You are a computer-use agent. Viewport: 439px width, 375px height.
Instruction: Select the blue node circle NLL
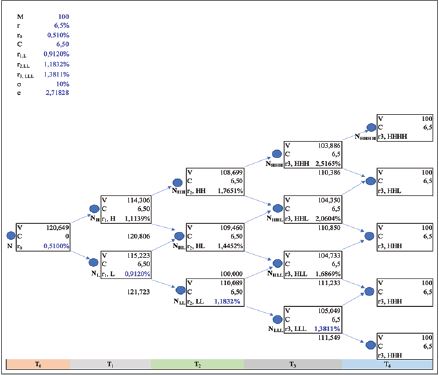181,290
